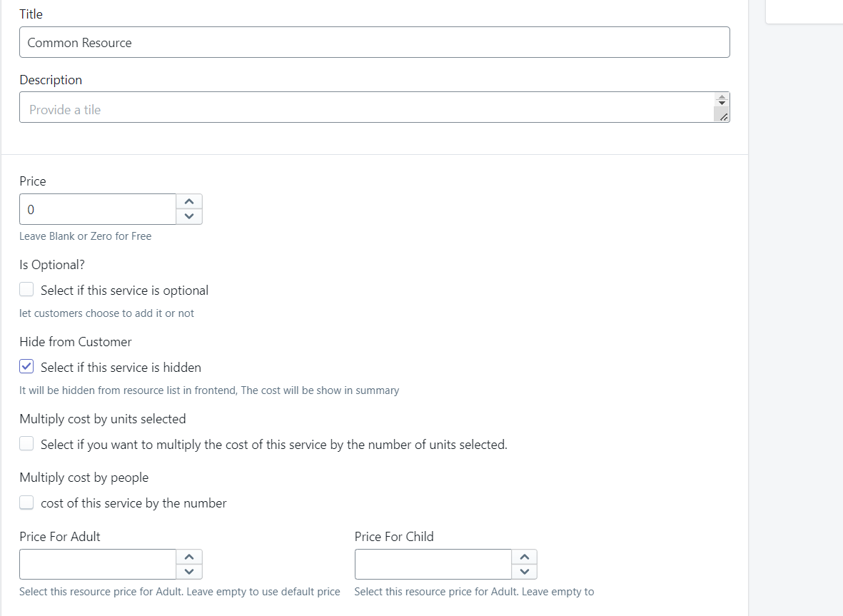Increment the Price For Adult stepper
The image size is (843, 616).
(189, 557)
